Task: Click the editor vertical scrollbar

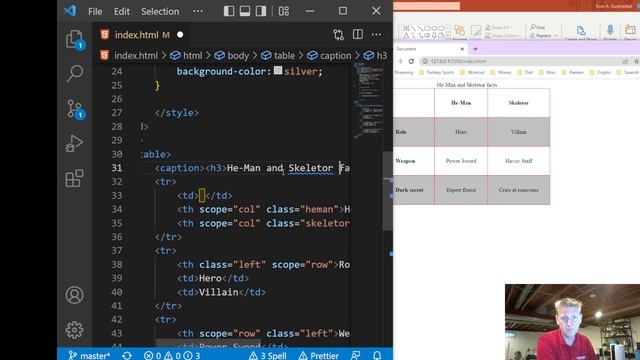Action: point(388,191)
